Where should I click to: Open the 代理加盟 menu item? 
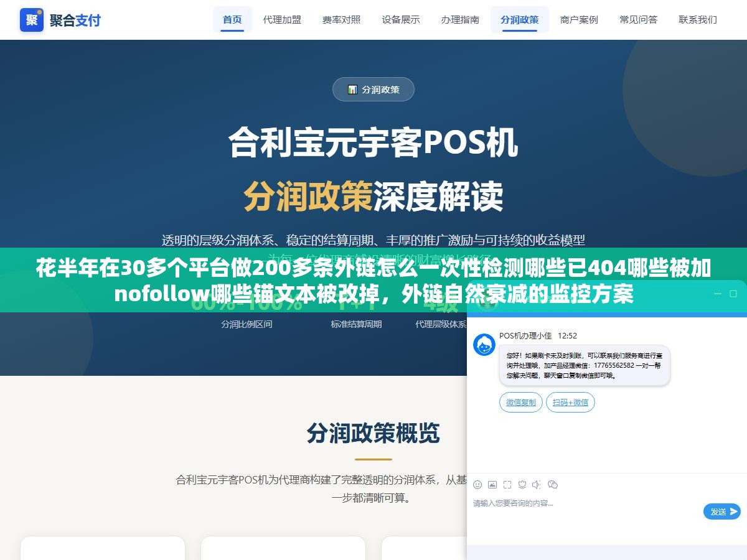click(282, 19)
